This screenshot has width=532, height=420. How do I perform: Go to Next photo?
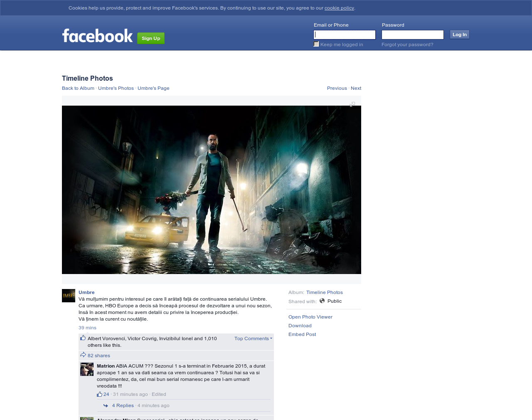(x=356, y=88)
